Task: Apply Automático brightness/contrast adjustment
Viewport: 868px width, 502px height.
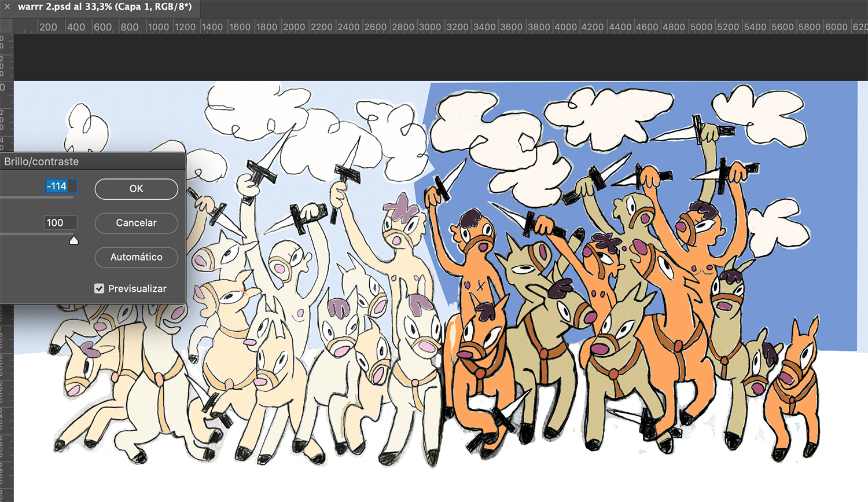Action: [x=136, y=257]
